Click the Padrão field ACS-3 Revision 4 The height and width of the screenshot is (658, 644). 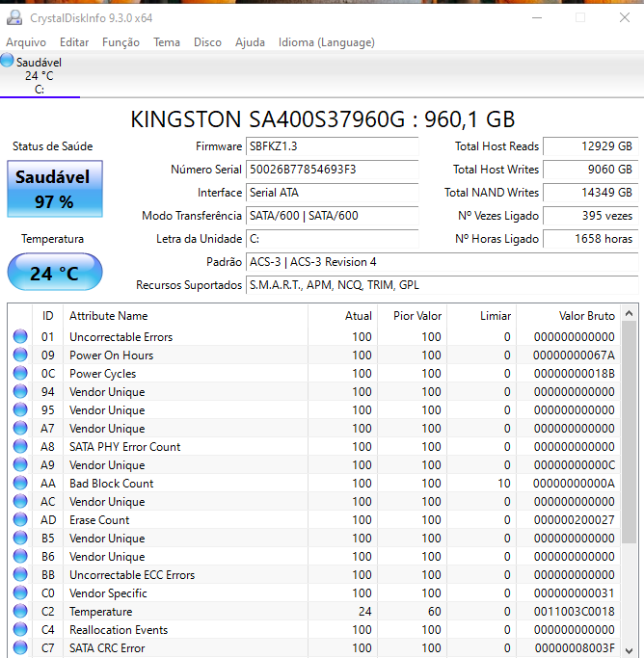click(x=443, y=262)
